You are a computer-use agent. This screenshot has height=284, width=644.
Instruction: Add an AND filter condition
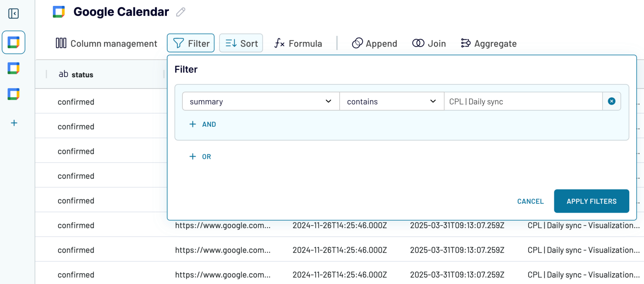coord(203,124)
